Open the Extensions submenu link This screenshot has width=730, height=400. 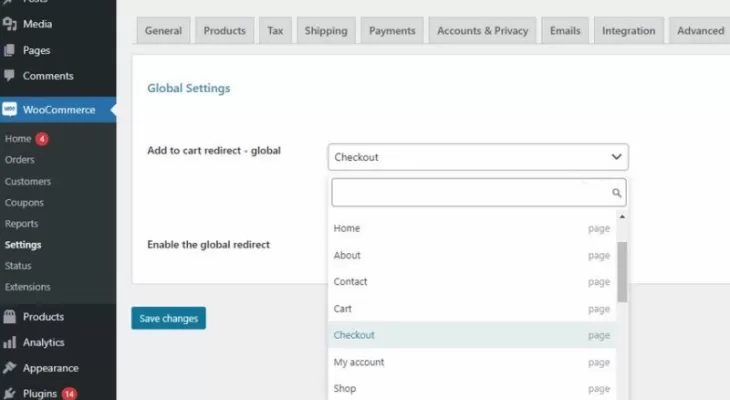pyautogui.click(x=27, y=287)
